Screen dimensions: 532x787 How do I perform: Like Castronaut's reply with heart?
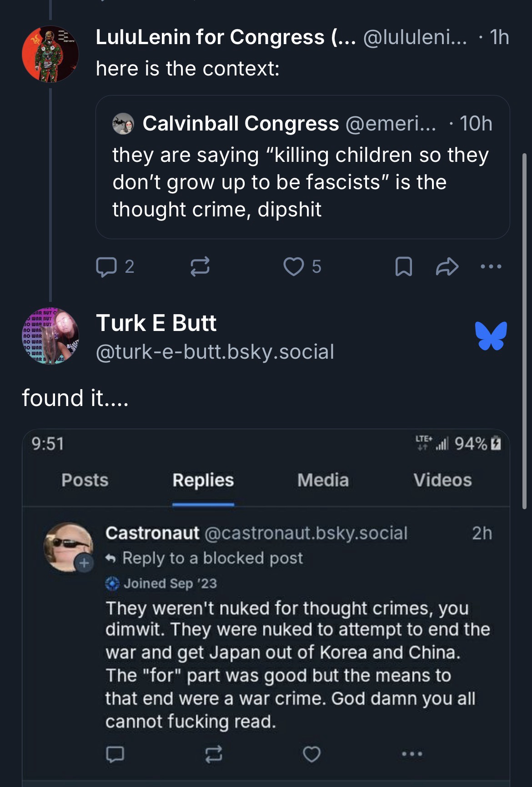click(x=311, y=754)
